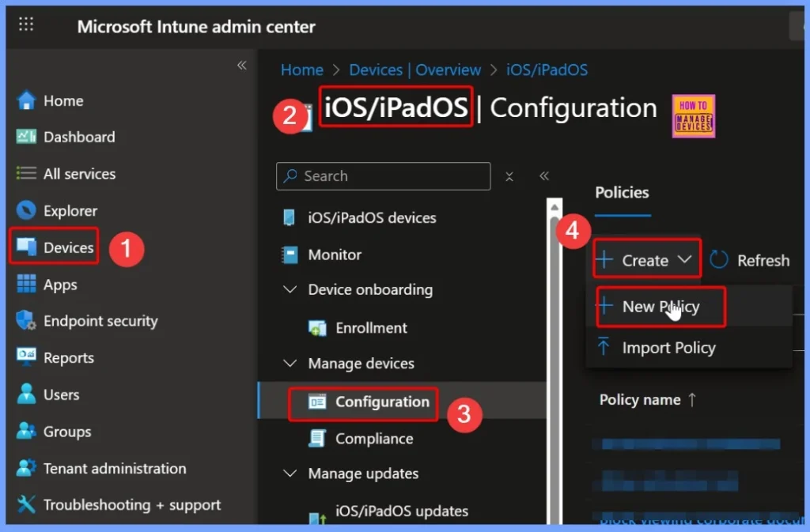Image resolution: width=810 pixels, height=532 pixels.
Task: Navigate to Devices | Overview breadcrumb
Action: (414, 70)
